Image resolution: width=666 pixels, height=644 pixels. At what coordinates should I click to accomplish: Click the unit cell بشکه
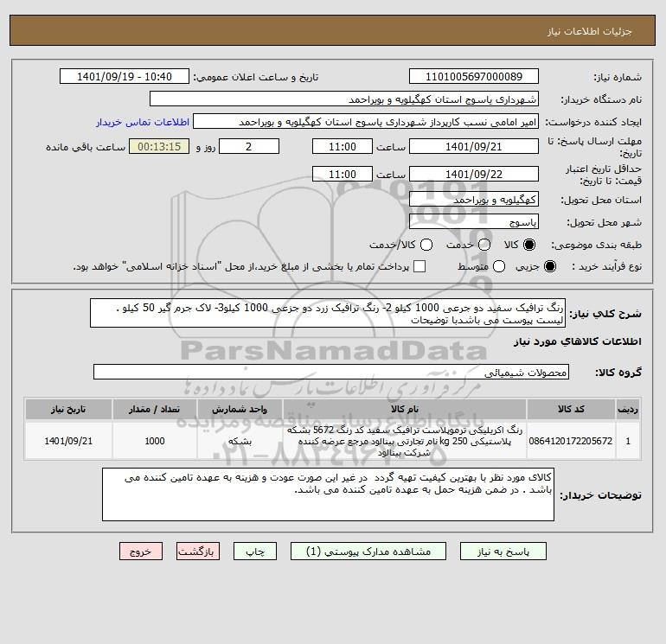(240, 441)
